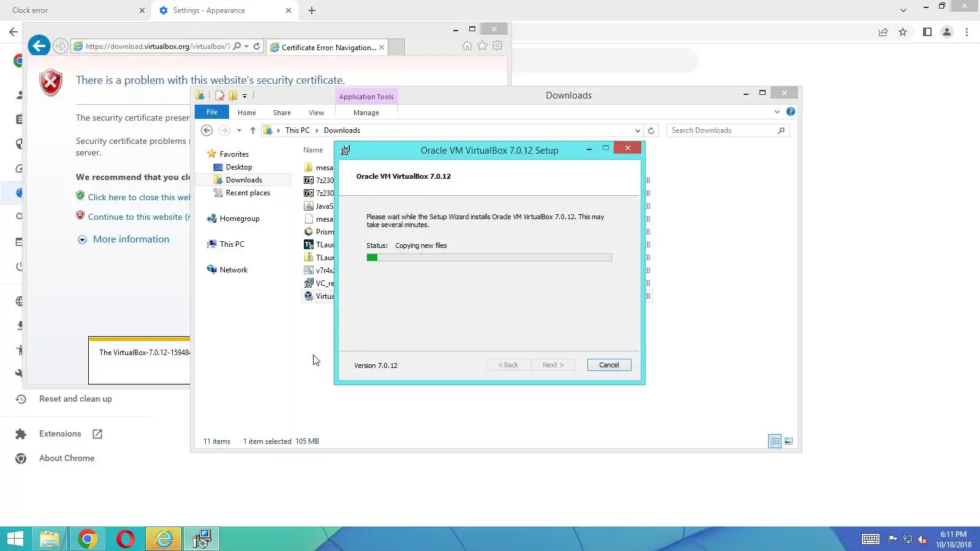The image size is (980, 551).
Task: Click the New folder icon in Explorer quick access toolbar
Action: 233,96
